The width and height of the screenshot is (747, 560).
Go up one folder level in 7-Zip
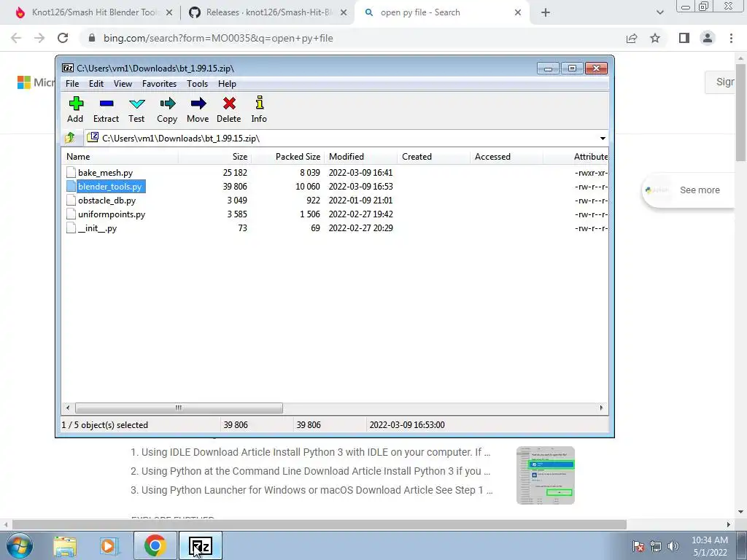(x=70, y=138)
